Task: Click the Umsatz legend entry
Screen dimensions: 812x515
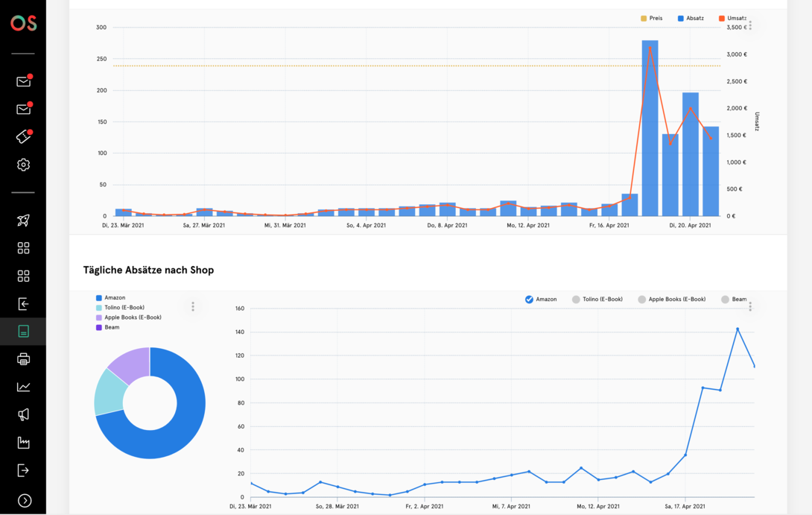Action: 735,19
